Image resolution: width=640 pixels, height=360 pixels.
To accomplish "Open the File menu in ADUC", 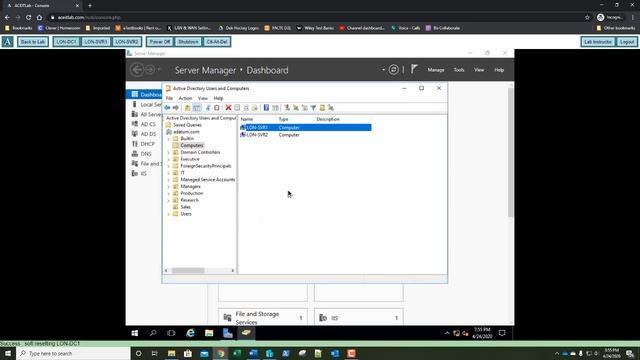I will (x=169, y=98).
